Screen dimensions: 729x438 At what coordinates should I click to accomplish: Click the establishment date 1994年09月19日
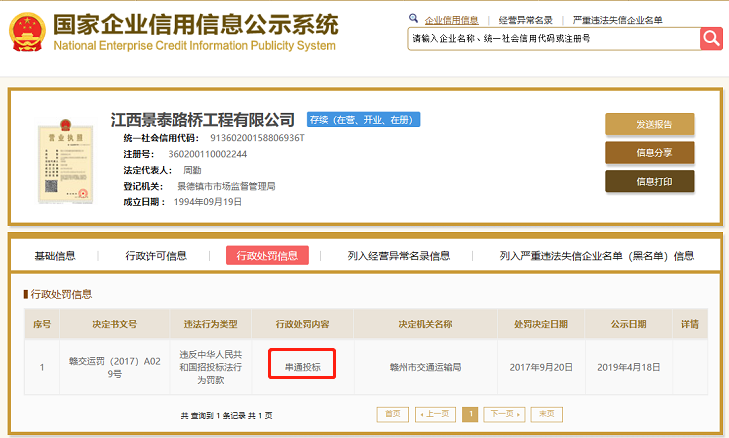click(208, 202)
